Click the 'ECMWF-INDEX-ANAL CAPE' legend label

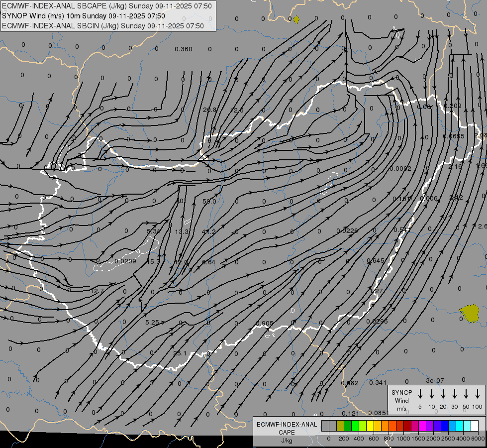[287, 428]
